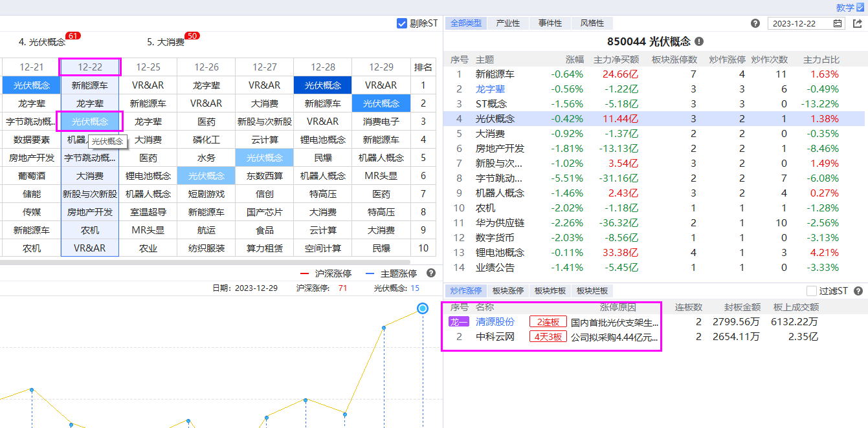Open the 龙字辈 link in the theme table
The width and height of the screenshot is (868, 428).
tap(490, 89)
